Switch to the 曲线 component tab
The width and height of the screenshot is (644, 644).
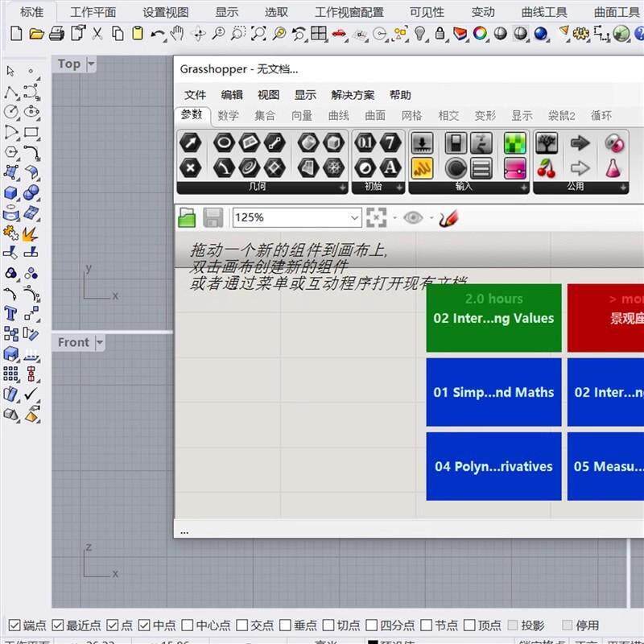(338, 116)
